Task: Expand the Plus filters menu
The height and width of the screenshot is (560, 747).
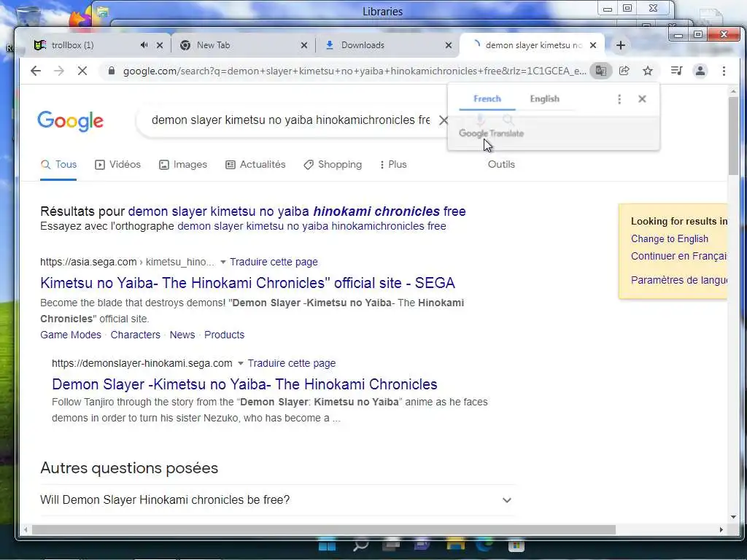Action: click(393, 165)
